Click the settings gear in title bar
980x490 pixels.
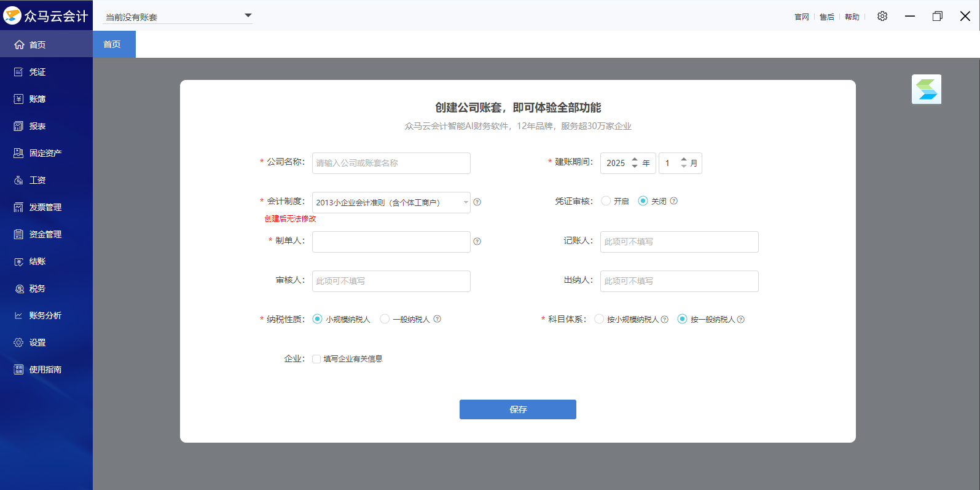tap(882, 16)
